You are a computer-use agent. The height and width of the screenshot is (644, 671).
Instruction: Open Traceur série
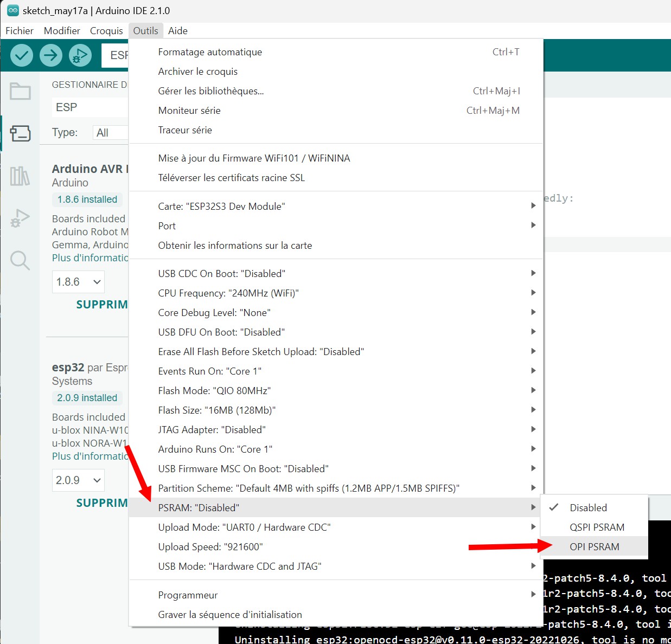(x=336, y=130)
